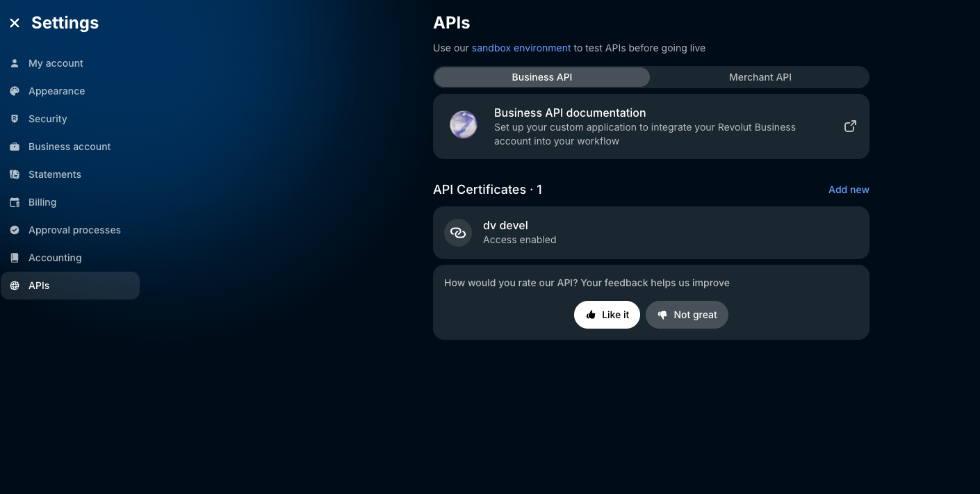This screenshot has width=980, height=494.
Task: Click the APIs page heading
Action: click(x=452, y=23)
